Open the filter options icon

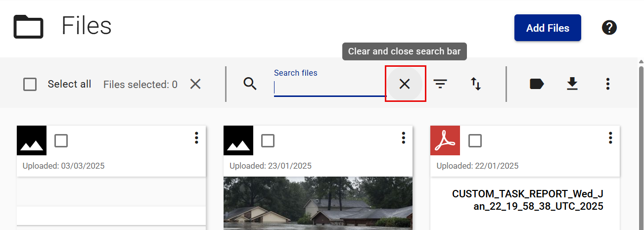(x=440, y=84)
